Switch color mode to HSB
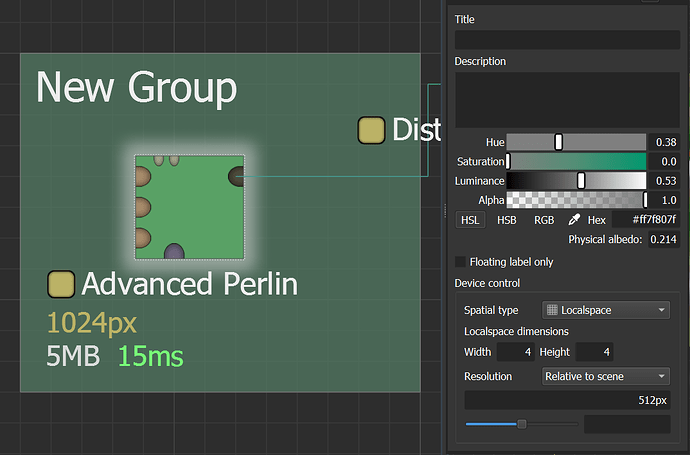The image size is (690, 455). click(x=507, y=220)
